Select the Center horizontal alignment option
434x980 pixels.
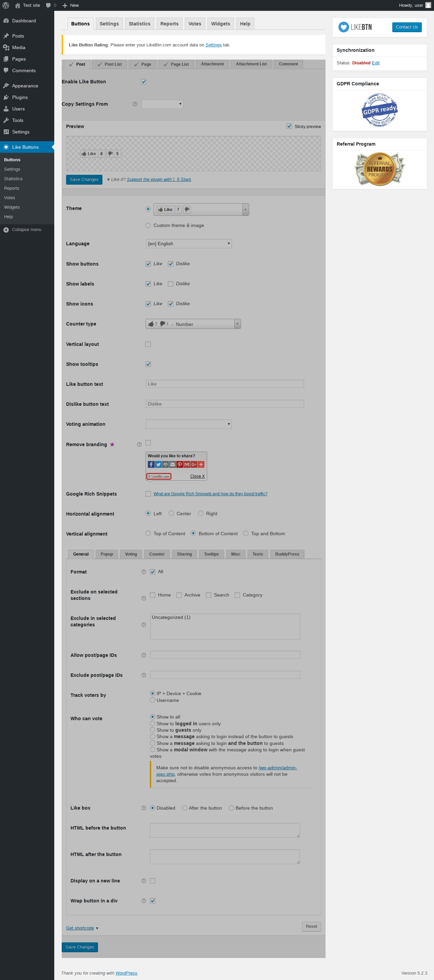pyautogui.click(x=171, y=514)
